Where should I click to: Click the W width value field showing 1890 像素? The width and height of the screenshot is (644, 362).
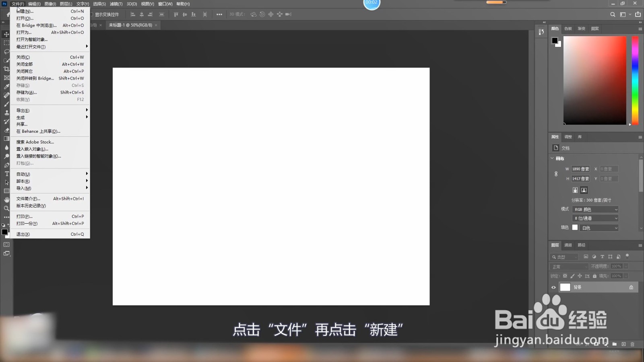(x=580, y=169)
